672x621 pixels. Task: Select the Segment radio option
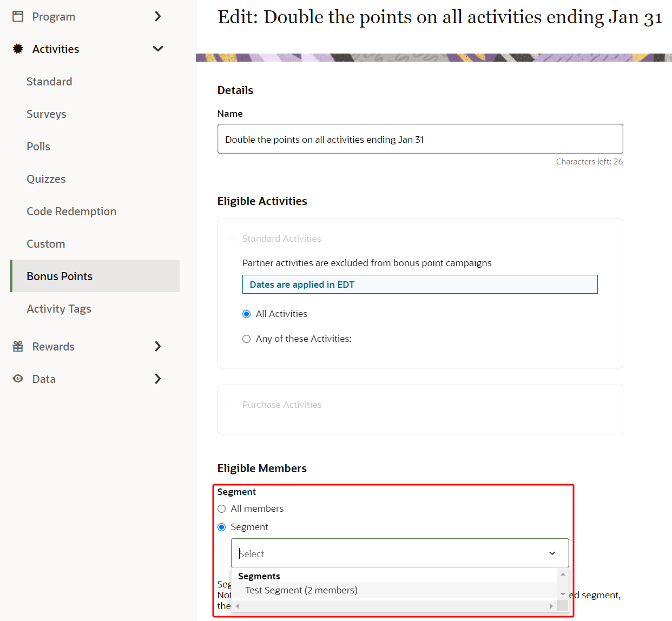[222, 527]
